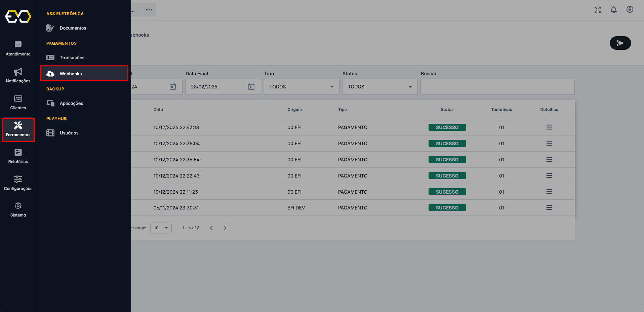Viewport: 644px width, 312px height.
Task: Click the send button with the paper plane
Action: 620,43
